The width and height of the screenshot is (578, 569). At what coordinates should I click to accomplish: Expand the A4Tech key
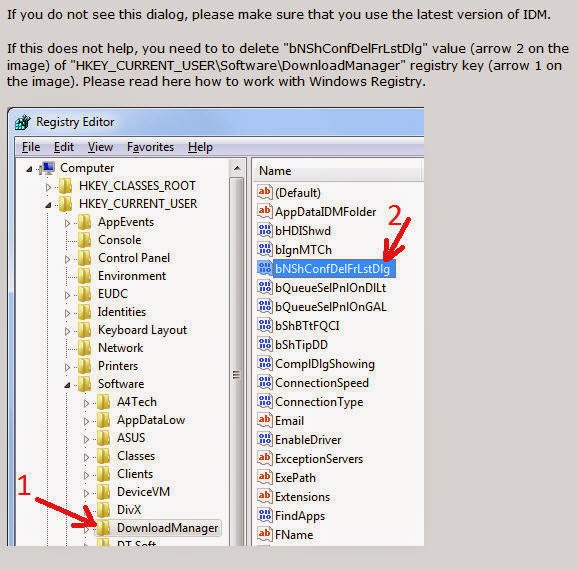[86, 403]
